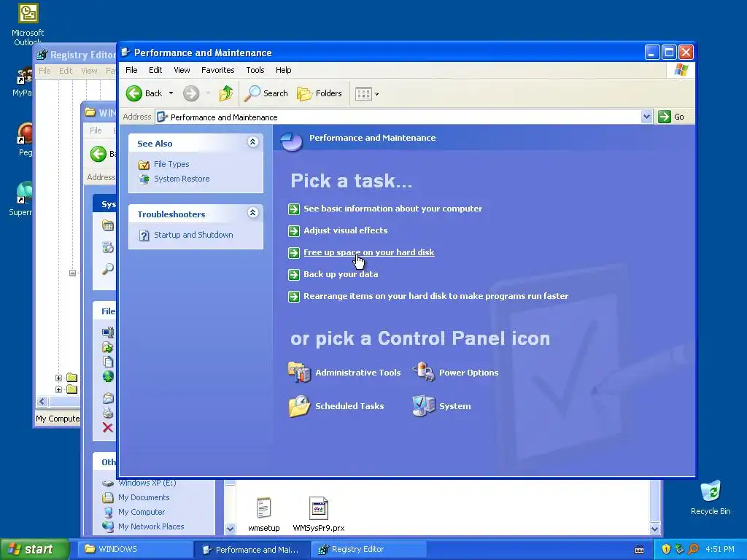The width and height of the screenshot is (747, 560).
Task: Collapse the See Also panel
Action: click(253, 142)
